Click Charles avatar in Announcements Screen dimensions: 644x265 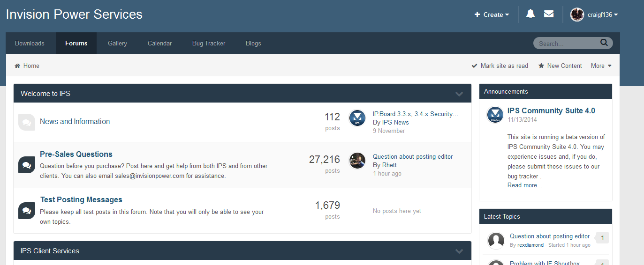coord(495,115)
